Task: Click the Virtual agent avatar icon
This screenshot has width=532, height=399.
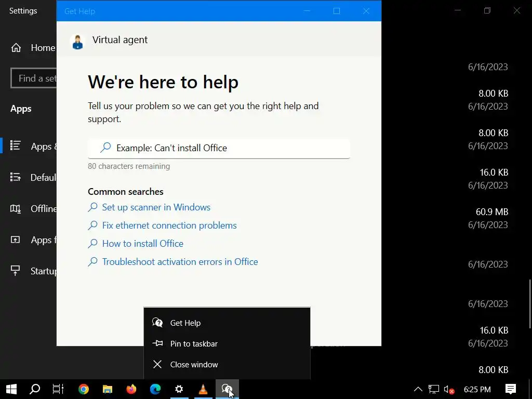Action: click(78, 42)
